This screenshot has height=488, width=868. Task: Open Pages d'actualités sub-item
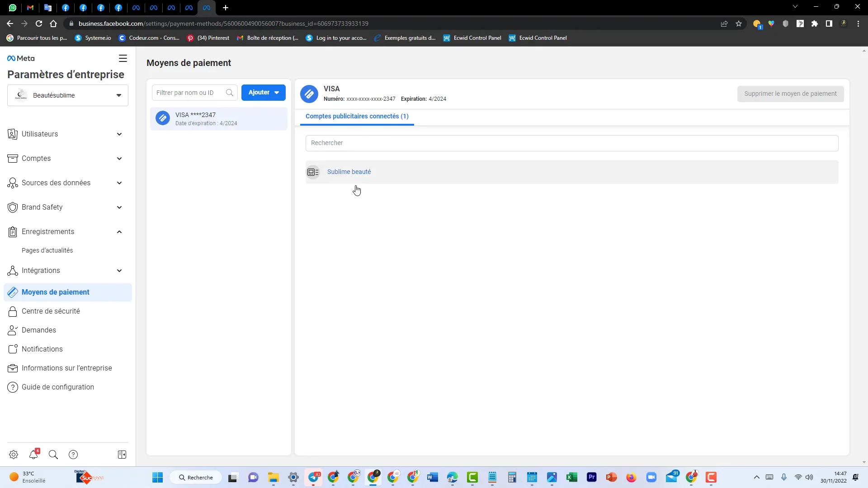[x=47, y=250]
